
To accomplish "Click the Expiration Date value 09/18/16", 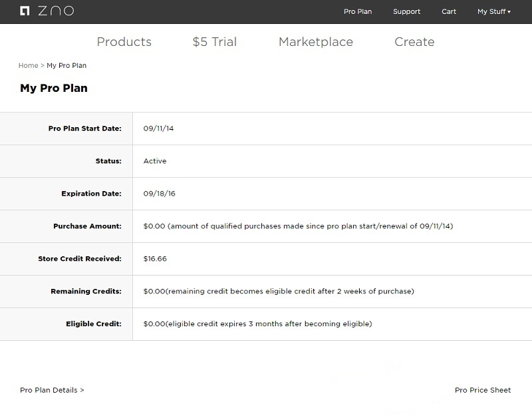I will (159, 194).
